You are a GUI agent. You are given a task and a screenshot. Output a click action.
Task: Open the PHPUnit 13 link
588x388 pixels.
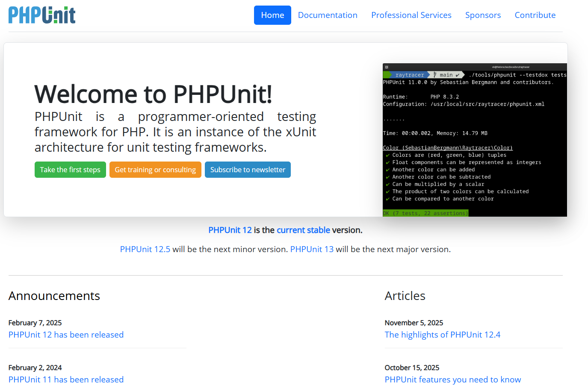pyautogui.click(x=312, y=249)
